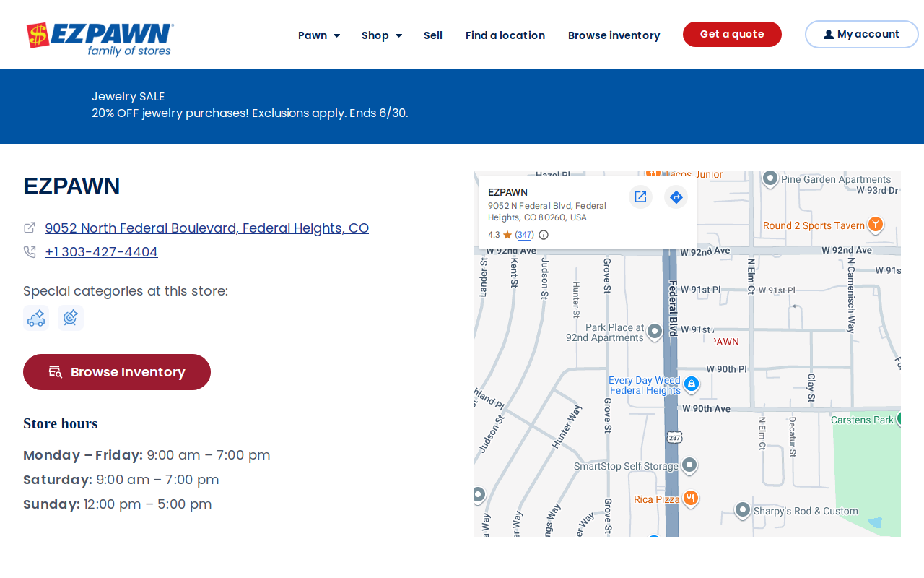Open the Sell page from navigation
The width and height of the screenshot is (924, 578).
[x=433, y=35]
